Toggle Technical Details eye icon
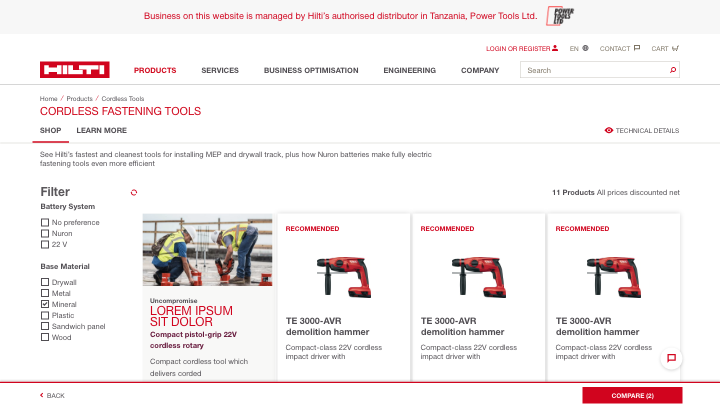 (x=609, y=130)
